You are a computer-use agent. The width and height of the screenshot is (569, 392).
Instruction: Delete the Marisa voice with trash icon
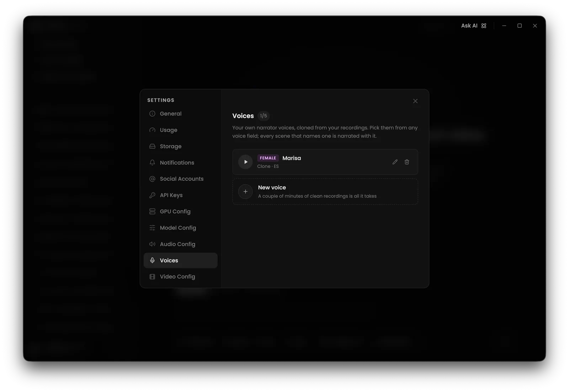tap(407, 162)
